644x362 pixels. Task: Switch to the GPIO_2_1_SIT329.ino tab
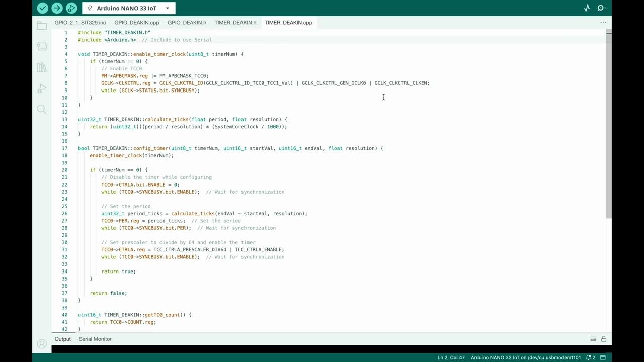(80, 23)
